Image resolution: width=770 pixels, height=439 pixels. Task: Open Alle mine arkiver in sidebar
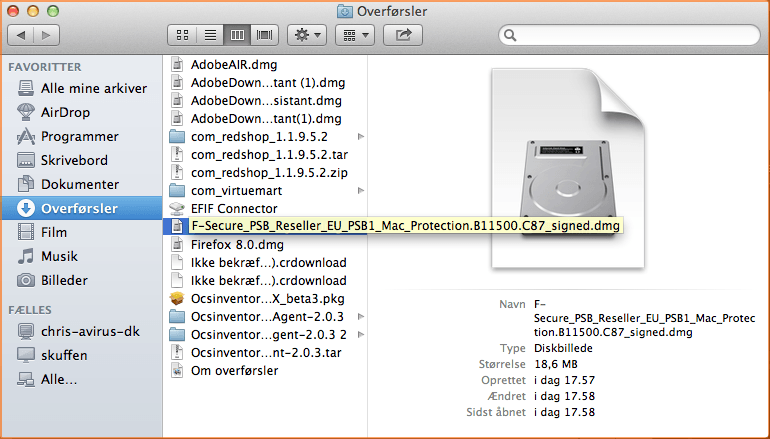82,88
